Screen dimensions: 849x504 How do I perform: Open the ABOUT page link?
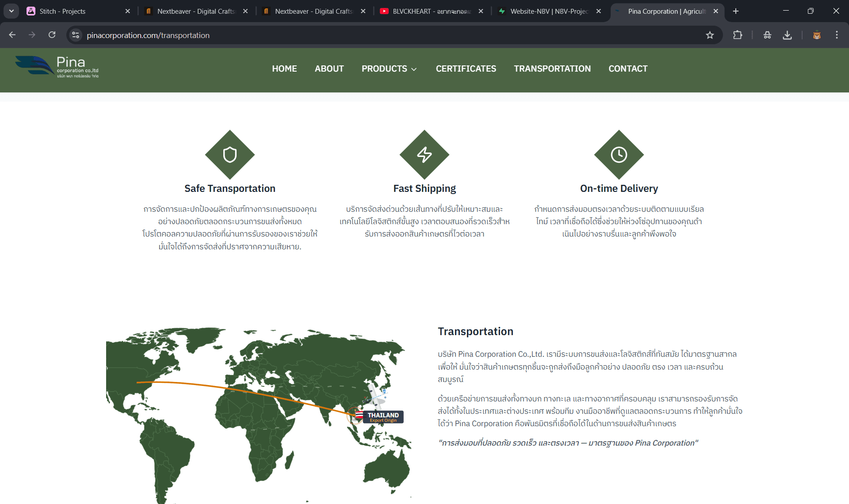pyautogui.click(x=329, y=69)
